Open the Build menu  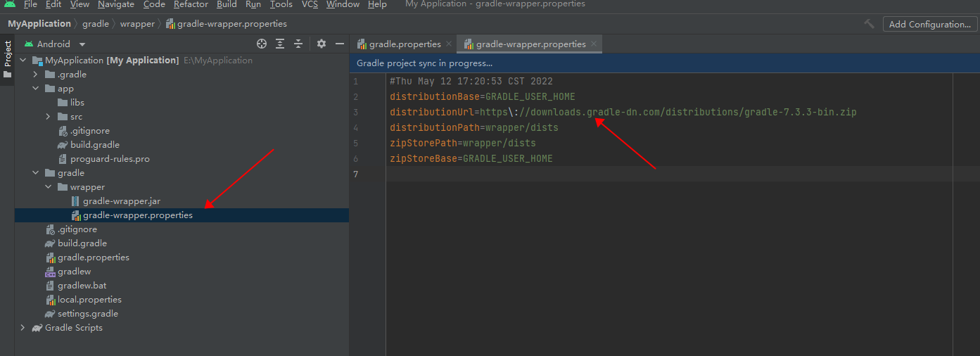tap(227, 4)
